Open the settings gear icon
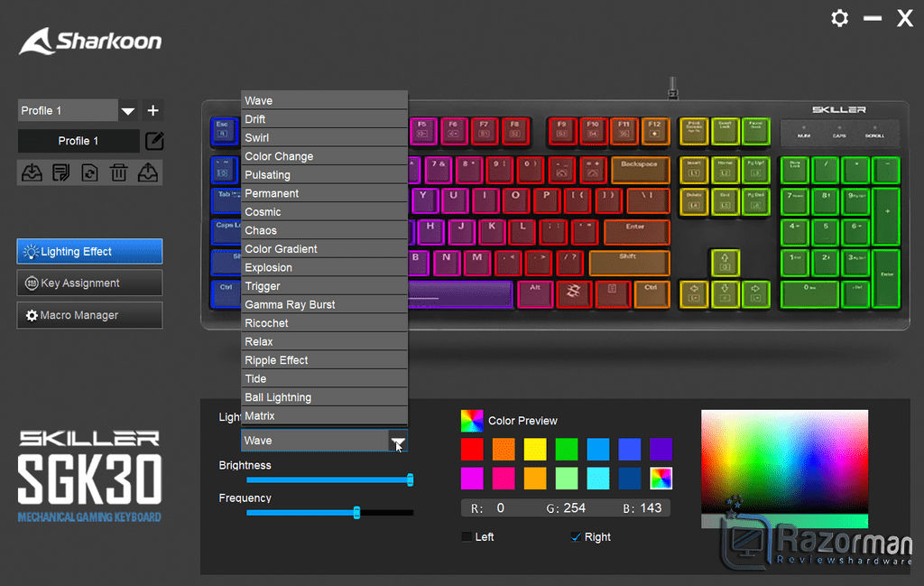This screenshot has height=586, width=924. [840, 18]
